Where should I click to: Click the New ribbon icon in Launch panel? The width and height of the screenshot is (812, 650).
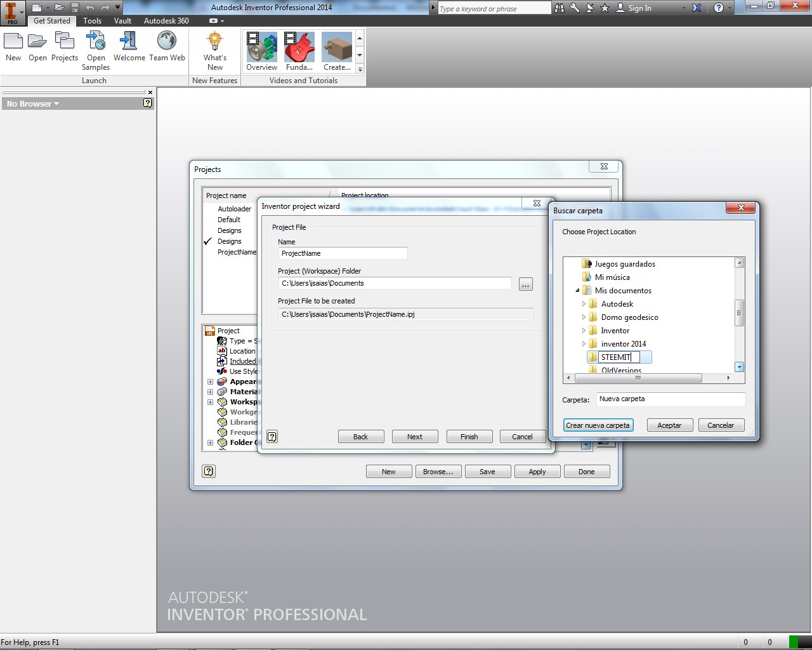click(x=13, y=47)
